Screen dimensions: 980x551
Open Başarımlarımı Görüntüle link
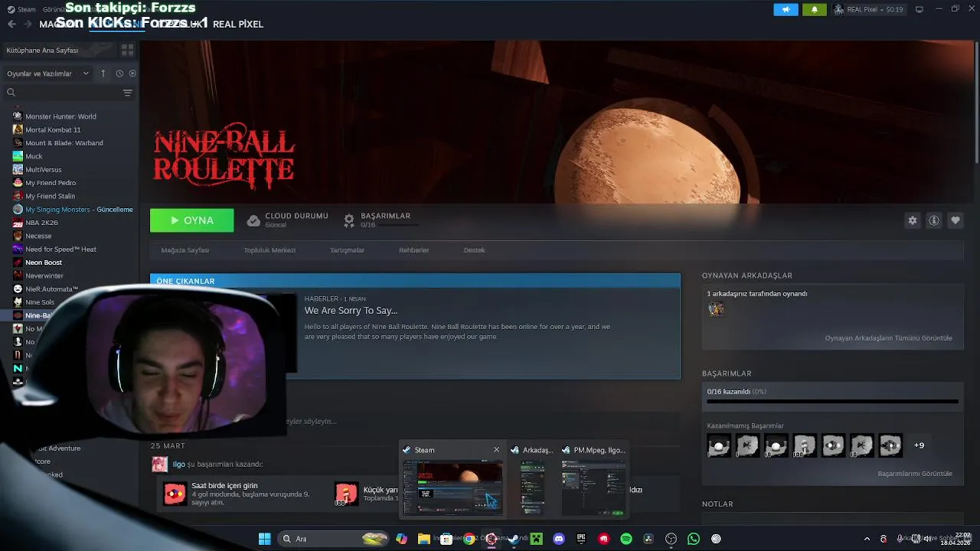pos(915,474)
